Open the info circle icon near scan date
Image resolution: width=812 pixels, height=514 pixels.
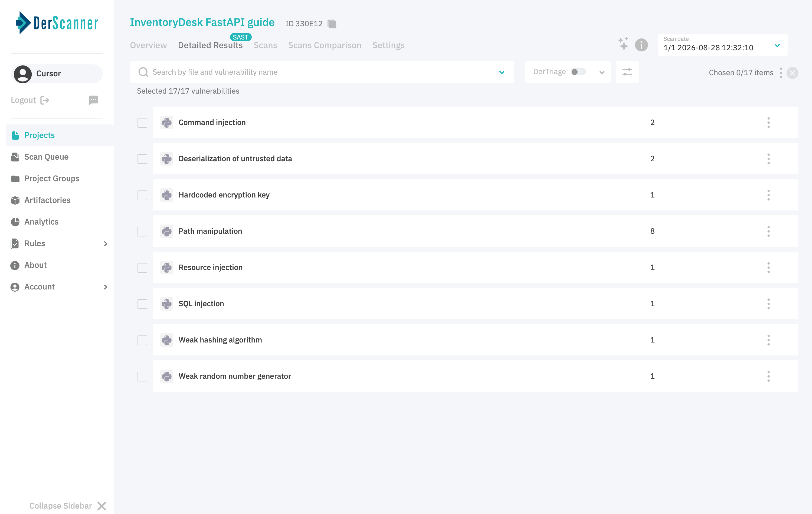tap(641, 45)
